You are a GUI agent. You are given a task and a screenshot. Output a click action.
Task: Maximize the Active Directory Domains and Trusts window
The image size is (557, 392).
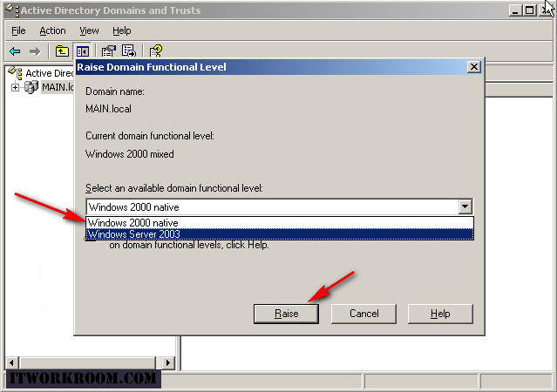pyautogui.click(x=529, y=10)
